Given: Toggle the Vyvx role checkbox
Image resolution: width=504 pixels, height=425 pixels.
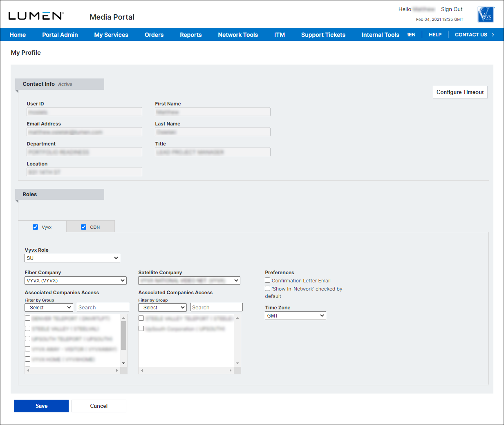Looking at the screenshot, I should tap(36, 227).
